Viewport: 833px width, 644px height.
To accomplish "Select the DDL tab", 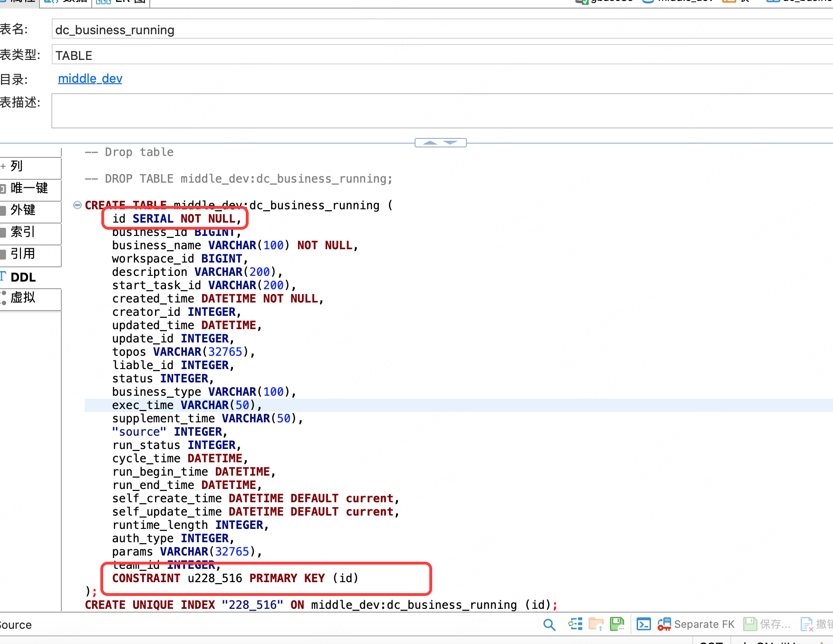I will click(x=30, y=277).
